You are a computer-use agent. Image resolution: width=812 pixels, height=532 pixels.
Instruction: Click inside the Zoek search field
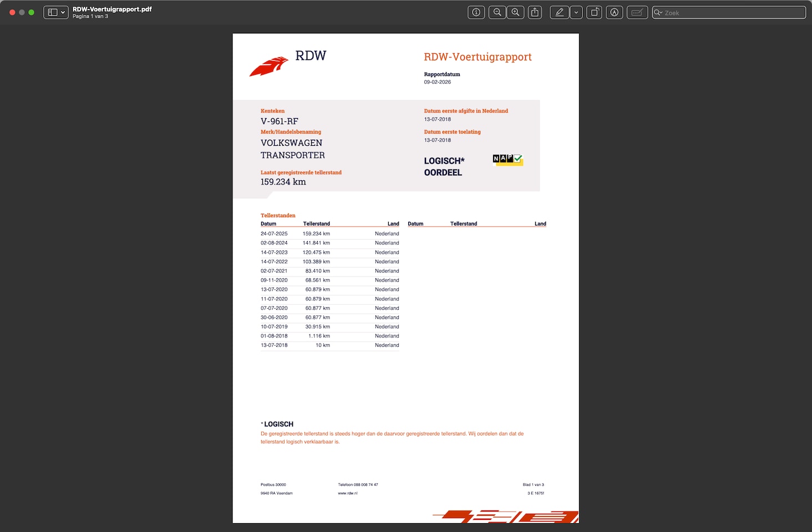point(732,12)
